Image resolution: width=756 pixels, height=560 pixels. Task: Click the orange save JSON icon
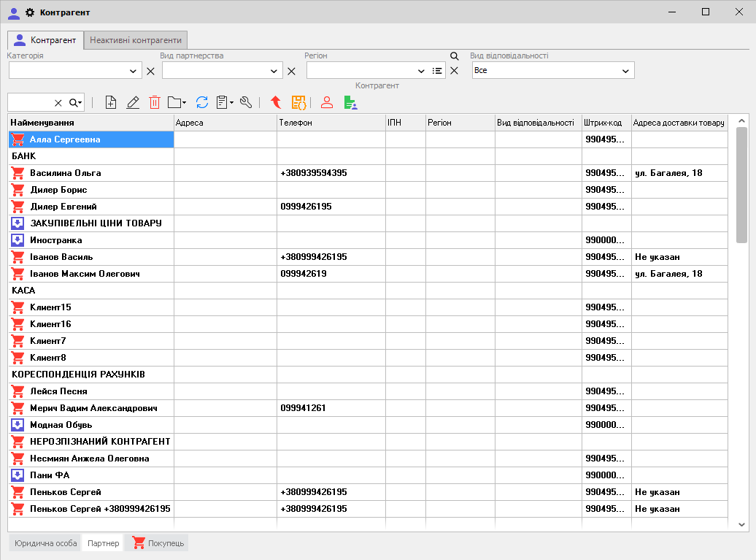[298, 103]
